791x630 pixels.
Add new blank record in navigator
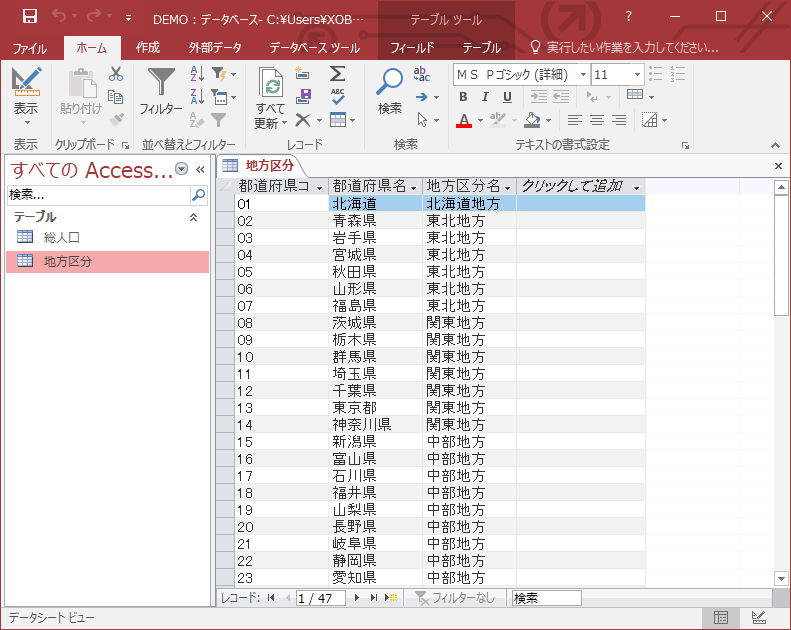(x=391, y=598)
